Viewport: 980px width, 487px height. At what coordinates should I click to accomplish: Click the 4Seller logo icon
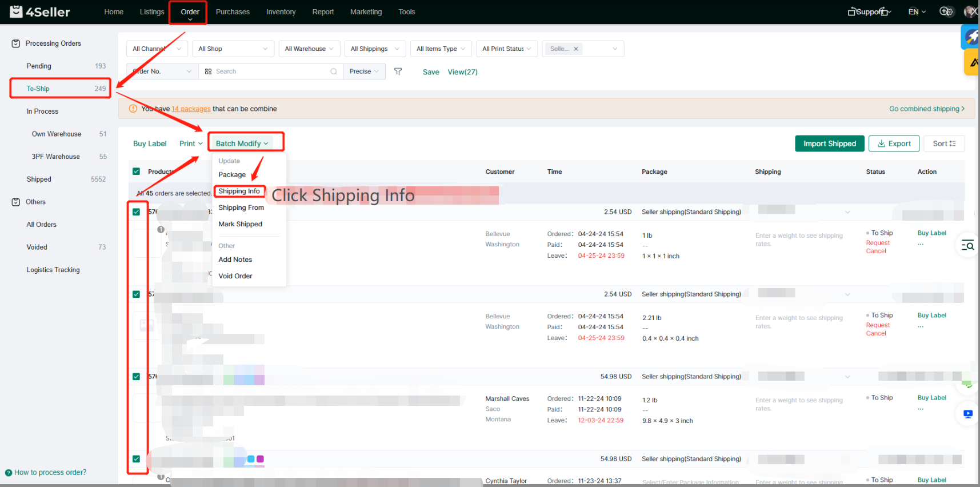coord(16,11)
